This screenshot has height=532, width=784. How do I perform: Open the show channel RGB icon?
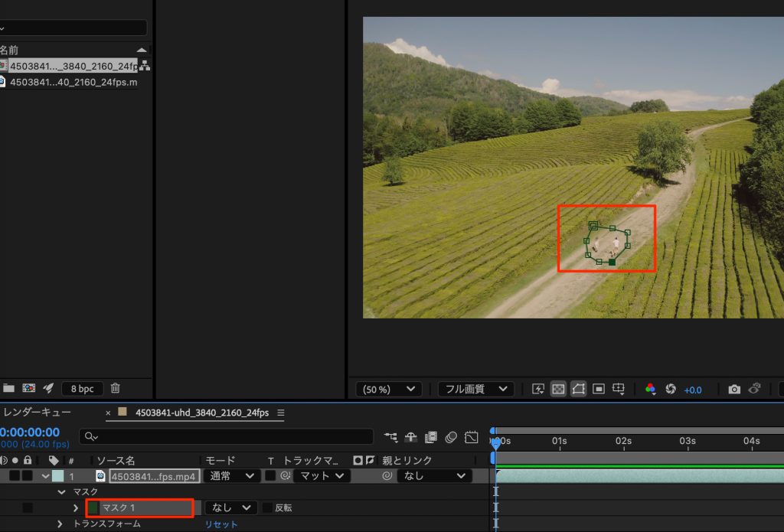point(650,390)
